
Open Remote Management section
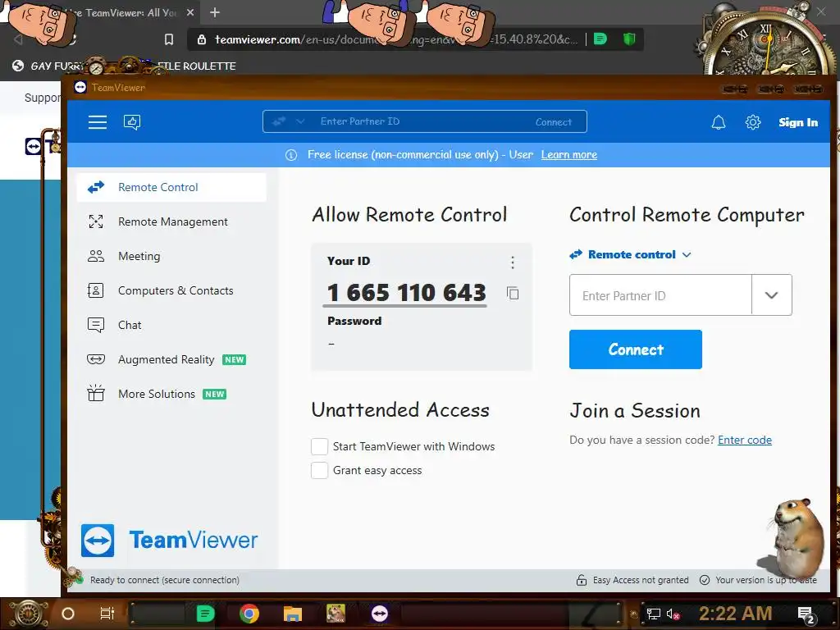point(171,221)
